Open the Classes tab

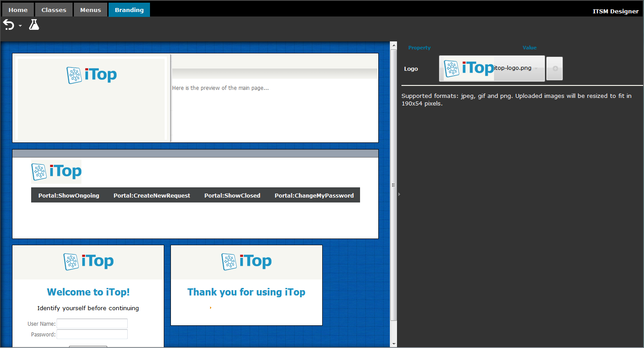click(x=54, y=10)
